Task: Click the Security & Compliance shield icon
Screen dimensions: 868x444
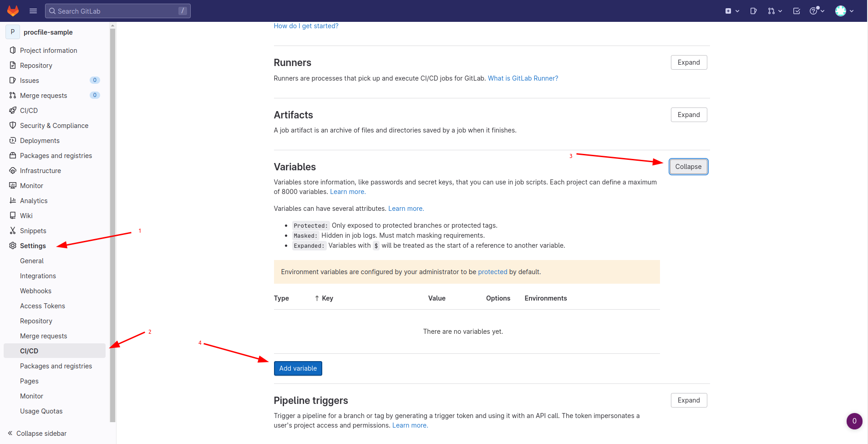Action: 13,125
